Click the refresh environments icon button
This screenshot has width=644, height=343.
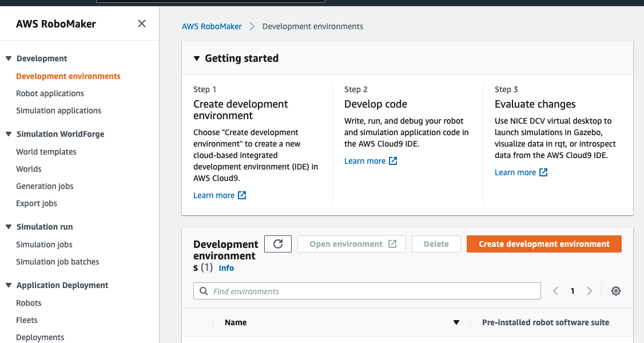coord(278,244)
